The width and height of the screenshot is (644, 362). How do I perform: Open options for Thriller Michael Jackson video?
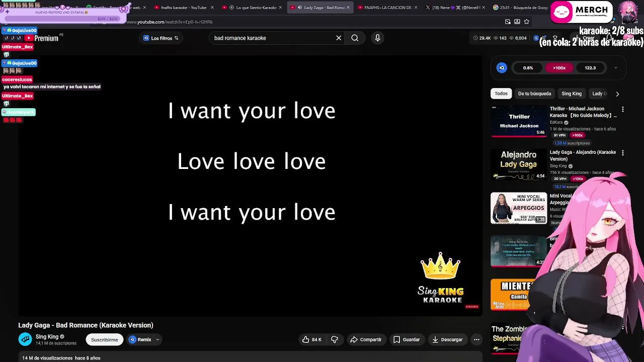pos(623,109)
